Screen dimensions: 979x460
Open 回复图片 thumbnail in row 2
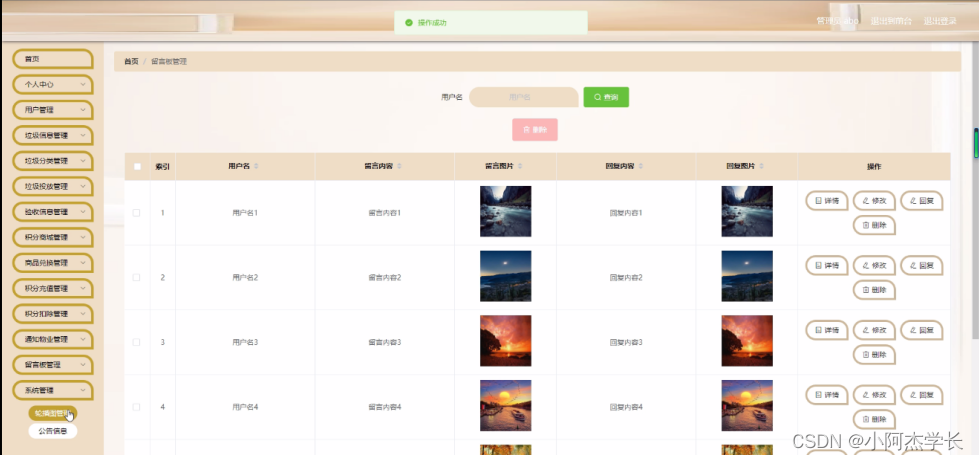(x=747, y=276)
